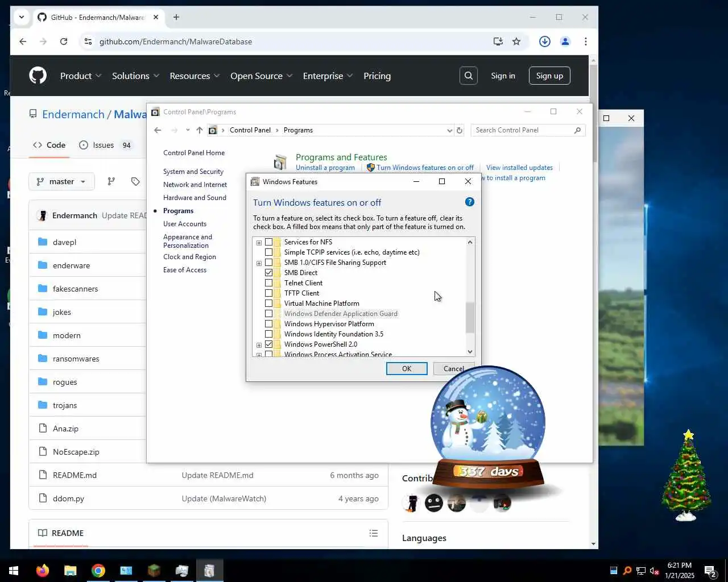Click OK in Windows Features dialog
728x582 pixels.
pyautogui.click(x=407, y=368)
